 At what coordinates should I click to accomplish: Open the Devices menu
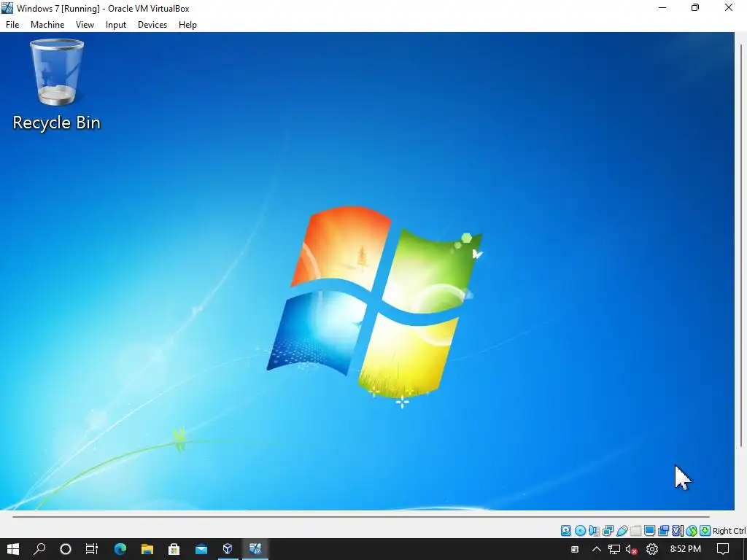pyautogui.click(x=152, y=25)
